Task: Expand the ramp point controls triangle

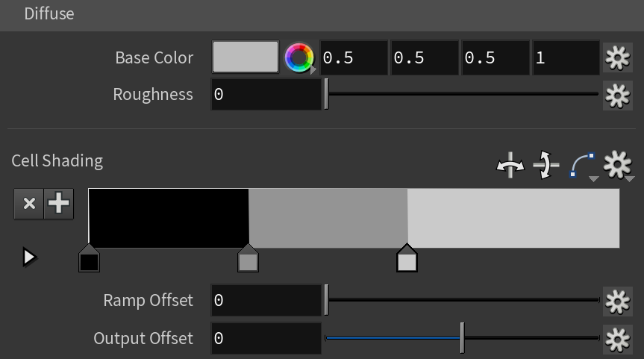Action: click(29, 257)
